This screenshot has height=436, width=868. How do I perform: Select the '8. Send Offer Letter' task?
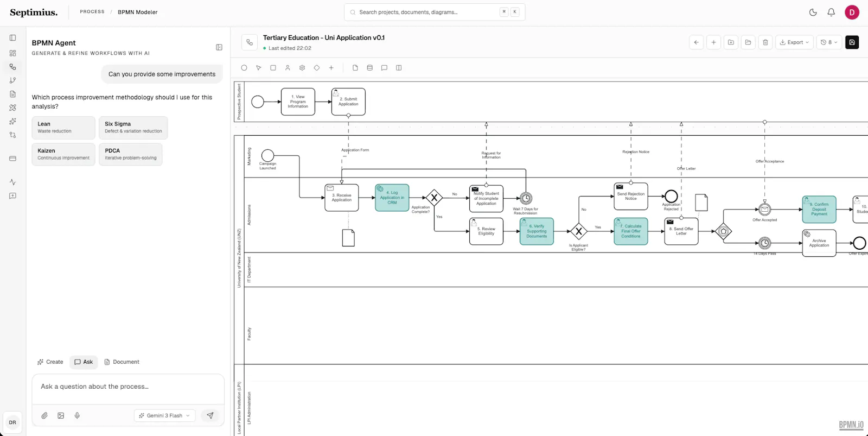tap(681, 231)
